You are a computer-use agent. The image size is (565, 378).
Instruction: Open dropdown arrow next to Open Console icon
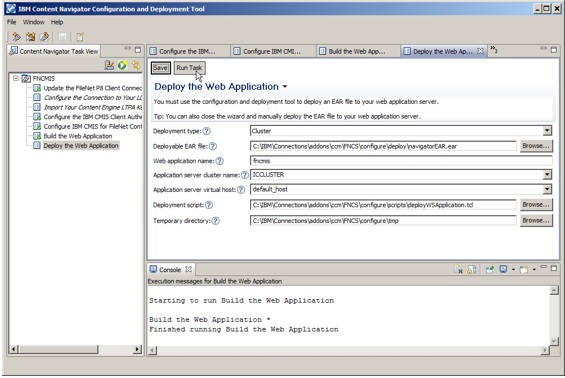(x=534, y=270)
